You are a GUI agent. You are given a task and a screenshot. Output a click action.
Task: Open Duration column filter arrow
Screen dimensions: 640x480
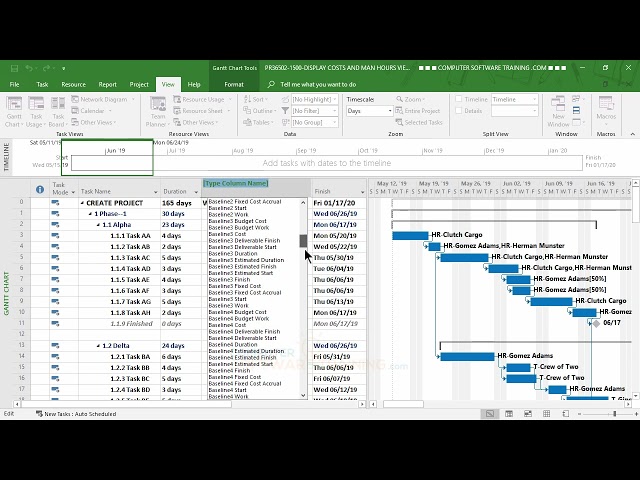[196, 192]
